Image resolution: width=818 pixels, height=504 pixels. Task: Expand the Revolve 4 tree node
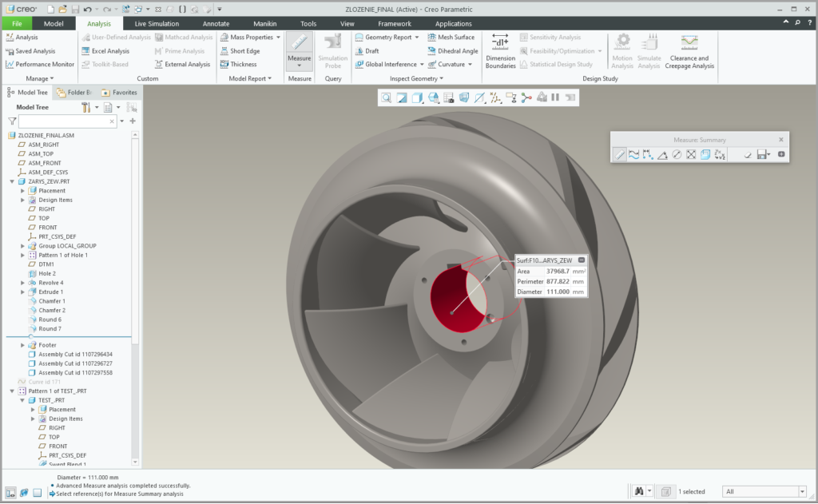(x=23, y=283)
